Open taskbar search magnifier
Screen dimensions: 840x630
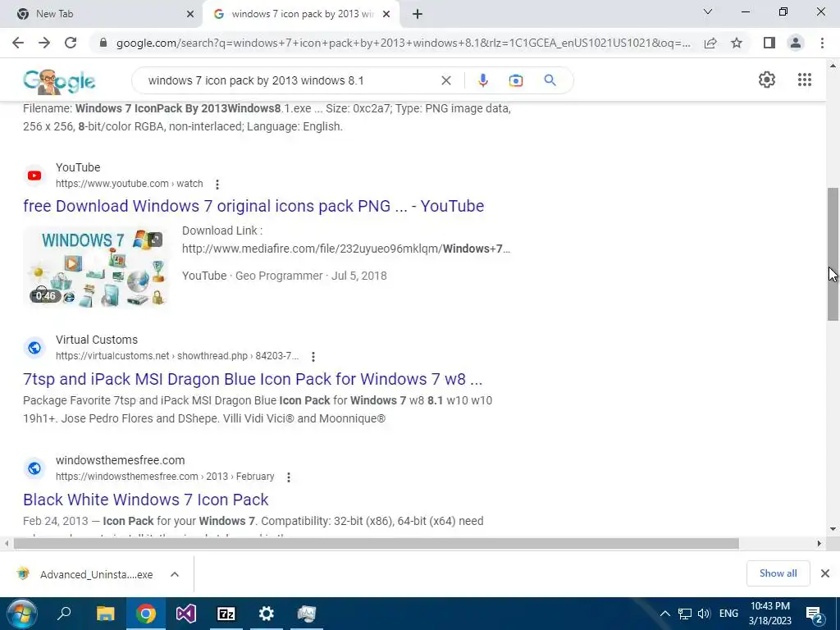[64, 614]
